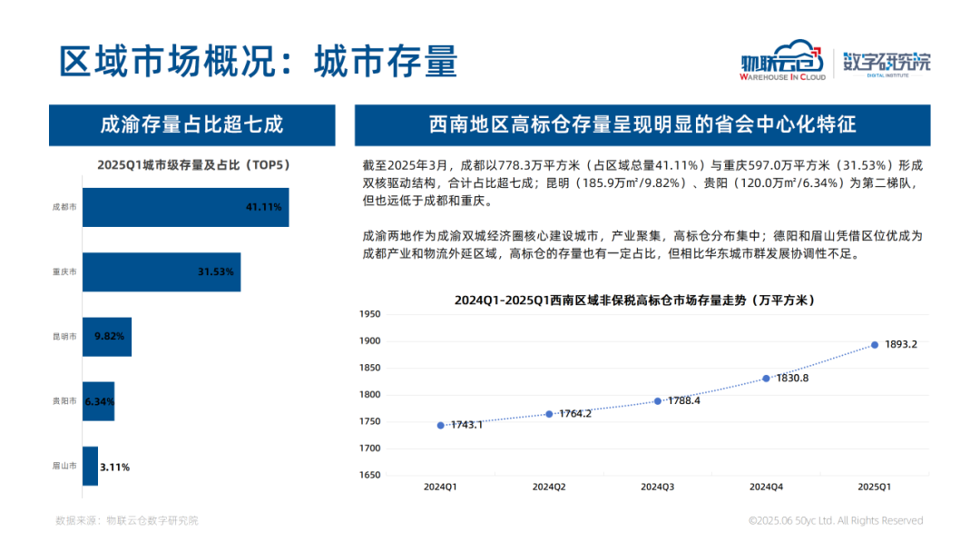Click the 2024Q4 x-axis label
Viewport: 980px width, 552px height.
pyautogui.click(x=766, y=487)
